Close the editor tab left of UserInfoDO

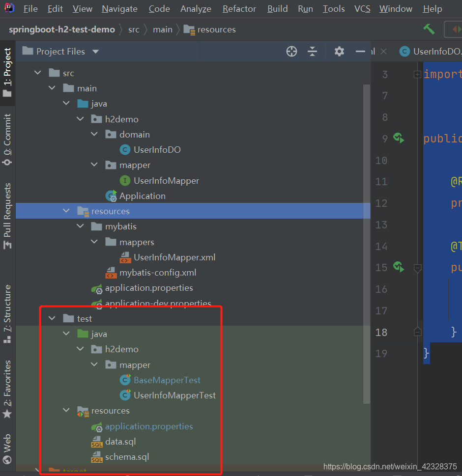pos(384,51)
